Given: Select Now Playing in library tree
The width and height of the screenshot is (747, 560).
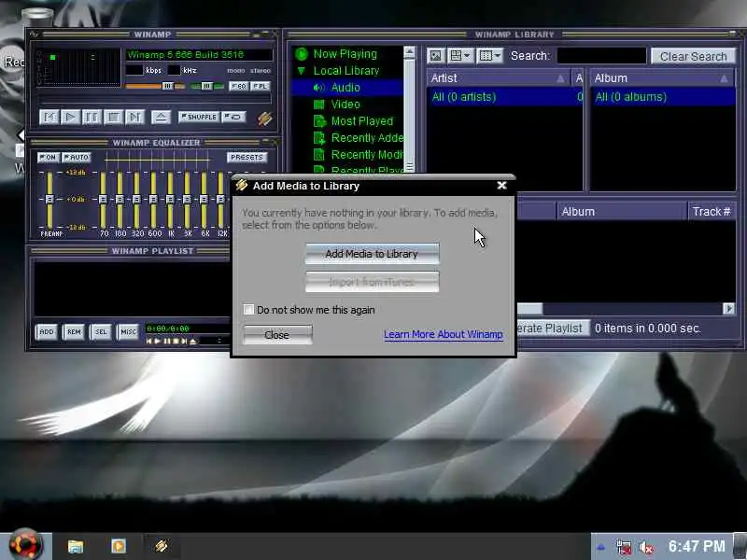Looking at the screenshot, I should [x=345, y=54].
